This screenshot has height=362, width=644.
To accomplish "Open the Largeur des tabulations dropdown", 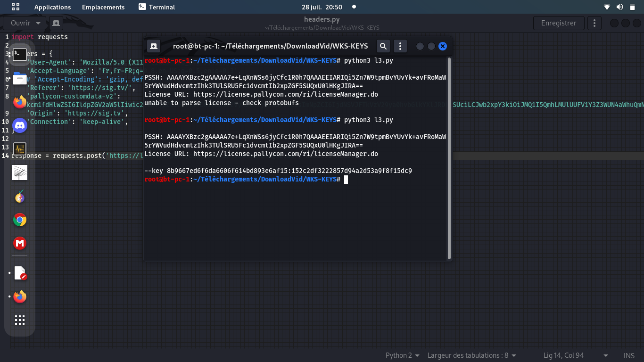I will 472,355.
